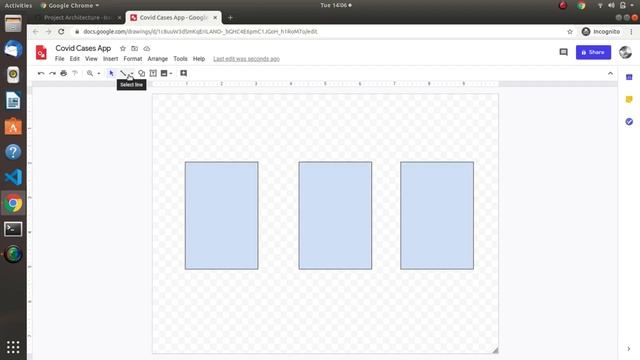The image size is (640, 360).
Task: Open Files from the dock
Action: pos(13,23)
